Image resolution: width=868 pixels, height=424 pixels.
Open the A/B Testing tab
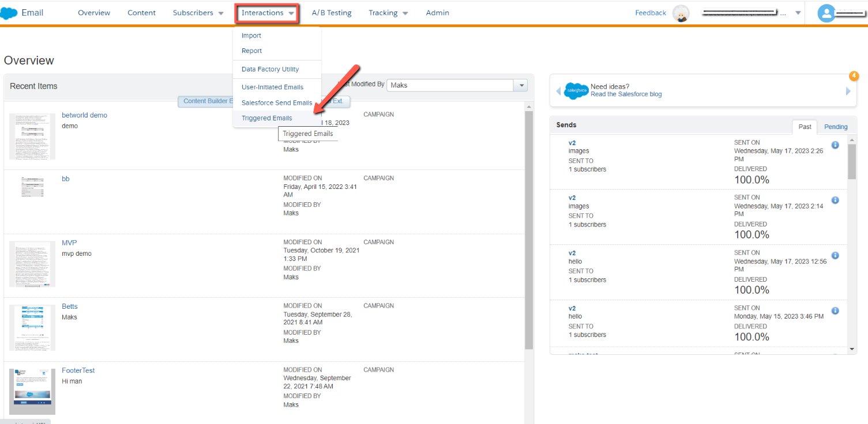(x=332, y=13)
